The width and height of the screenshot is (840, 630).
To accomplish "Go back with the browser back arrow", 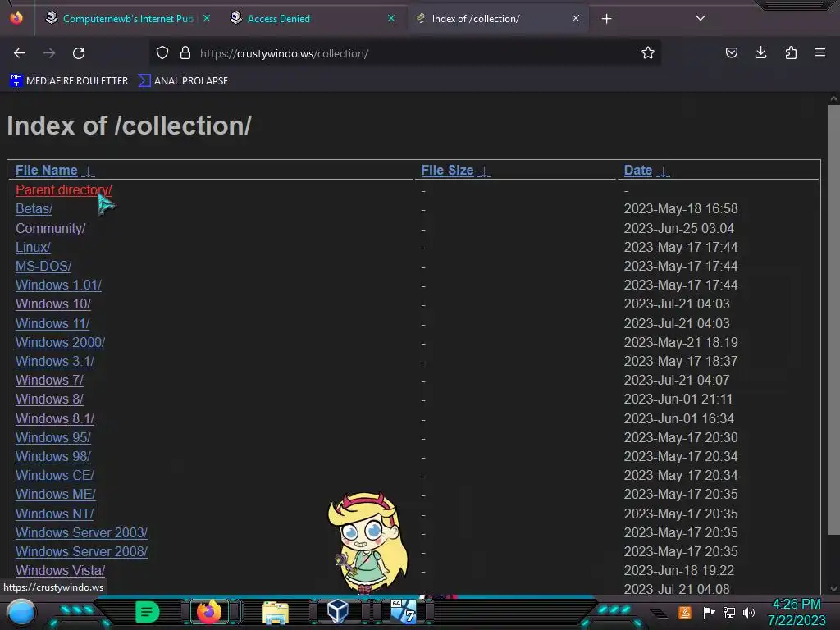I will pos(20,53).
